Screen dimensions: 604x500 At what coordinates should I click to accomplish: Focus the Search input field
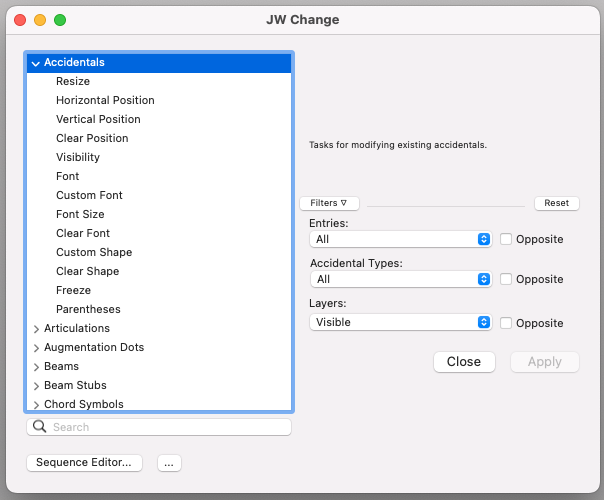pos(159,427)
